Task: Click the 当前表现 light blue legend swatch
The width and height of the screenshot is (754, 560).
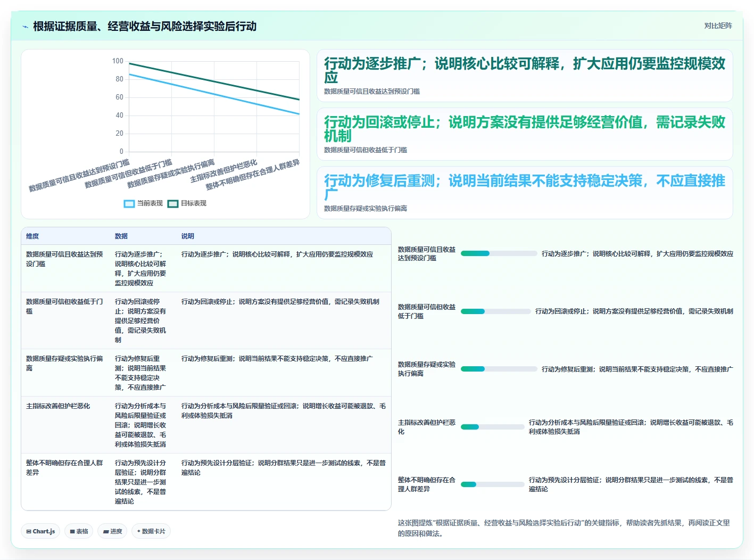Action: (129, 203)
